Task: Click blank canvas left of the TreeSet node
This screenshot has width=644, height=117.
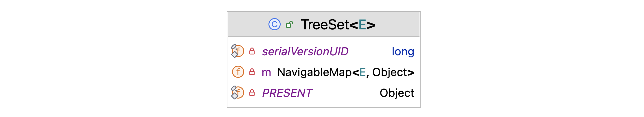Action: (x=116, y=58)
